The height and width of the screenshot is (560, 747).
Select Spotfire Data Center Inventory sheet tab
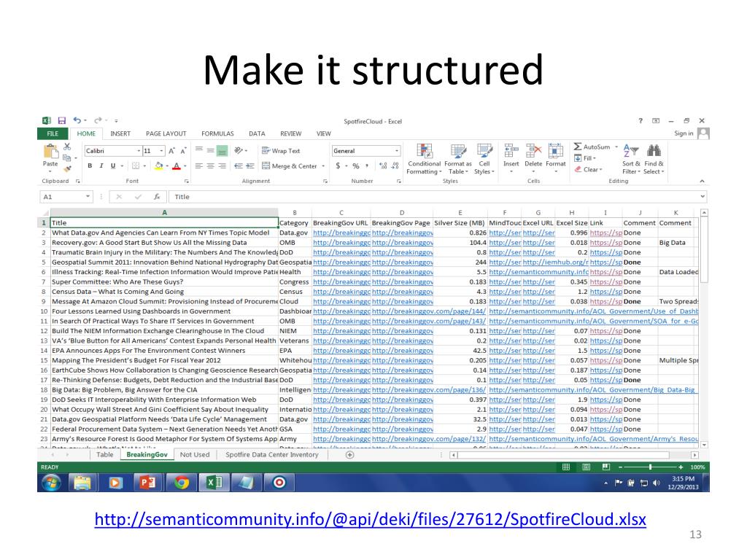[x=272, y=455]
